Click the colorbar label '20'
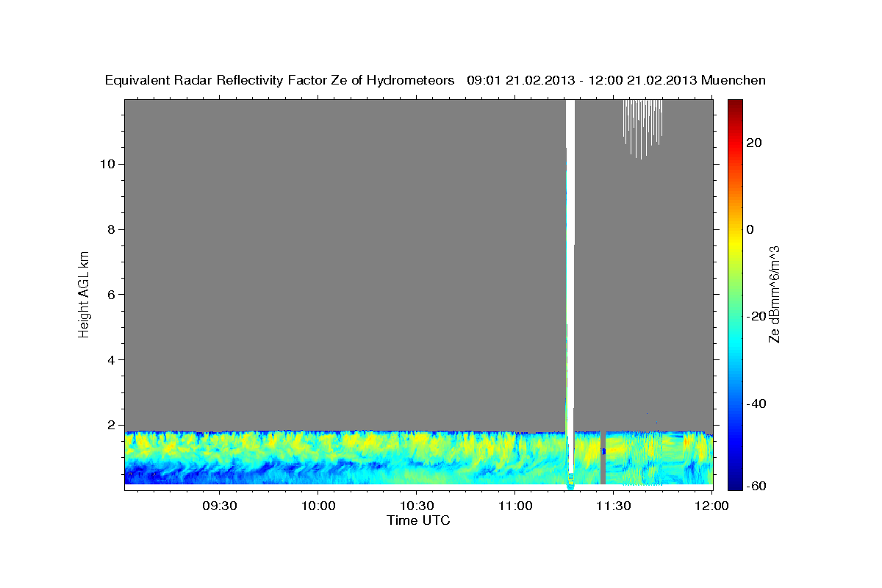 point(755,143)
